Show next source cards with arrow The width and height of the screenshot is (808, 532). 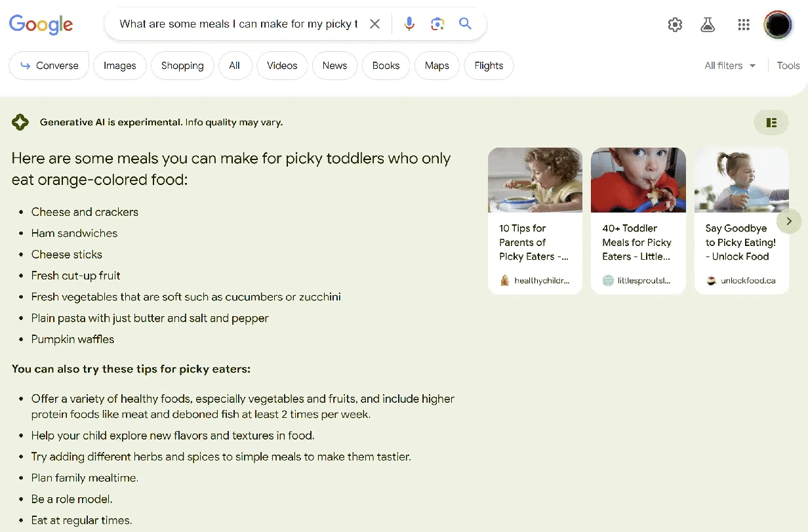pos(788,221)
